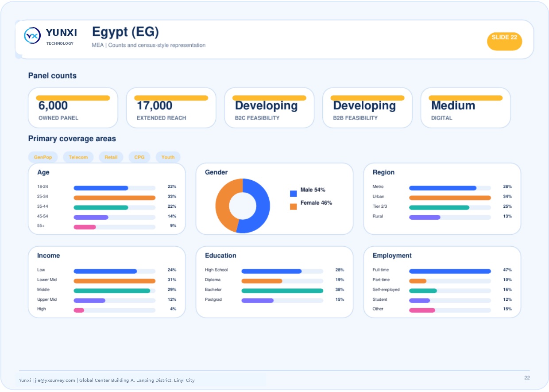Click the '33%' value in Age
Screen dimensions: 549x392
[x=172, y=197]
